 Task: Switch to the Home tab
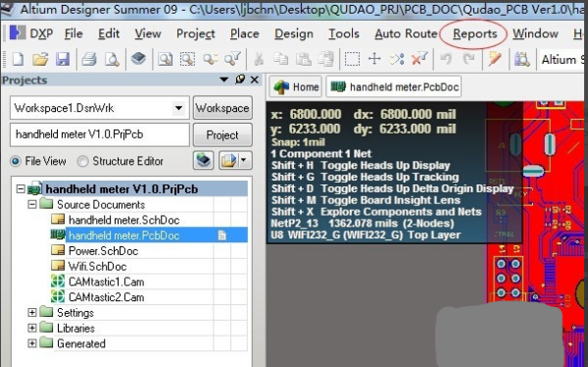(296, 87)
